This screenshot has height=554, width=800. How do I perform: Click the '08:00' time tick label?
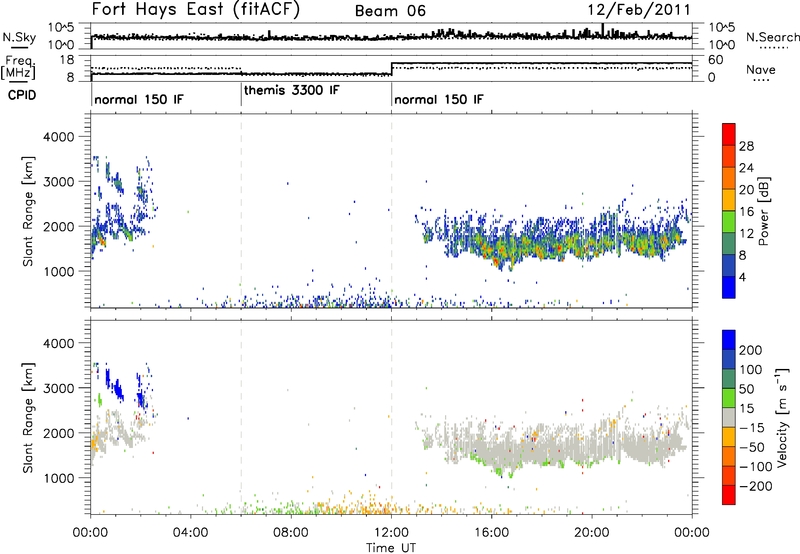click(291, 533)
